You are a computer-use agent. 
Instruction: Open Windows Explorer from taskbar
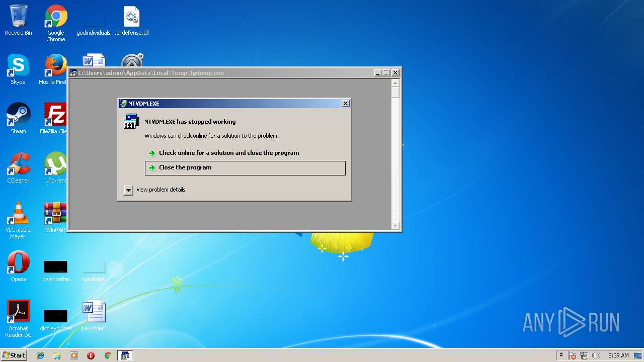[57, 355]
